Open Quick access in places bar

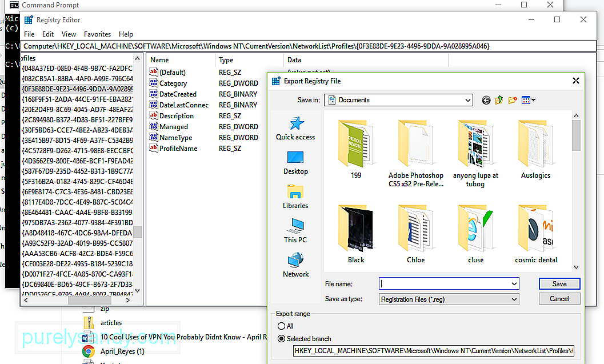295,128
